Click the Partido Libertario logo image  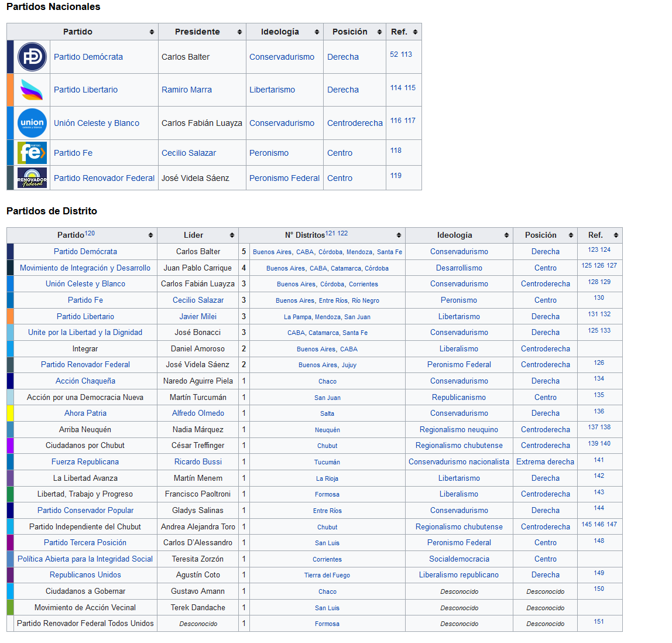(32, 90)
